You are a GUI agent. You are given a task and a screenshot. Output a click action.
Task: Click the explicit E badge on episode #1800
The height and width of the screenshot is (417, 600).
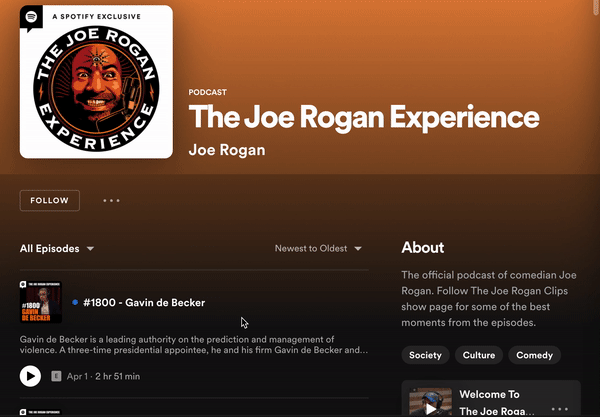pyautogui.click(x=56, y=376)
